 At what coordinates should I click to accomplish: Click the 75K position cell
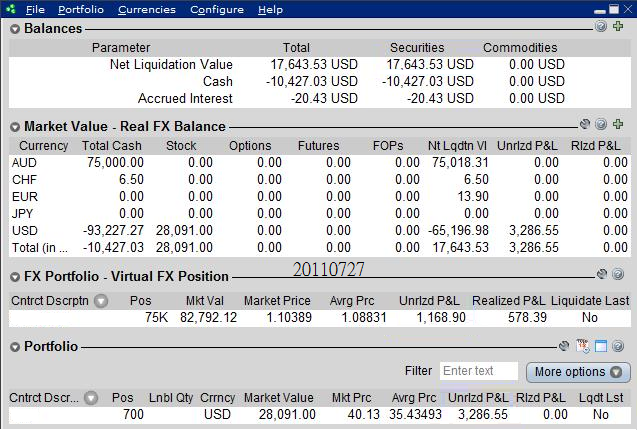coord(156,317)
